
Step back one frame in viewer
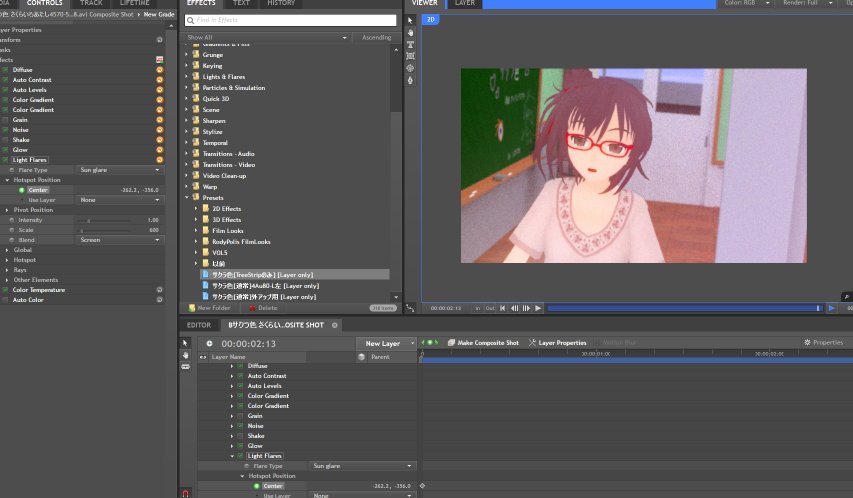pos(514,308)
